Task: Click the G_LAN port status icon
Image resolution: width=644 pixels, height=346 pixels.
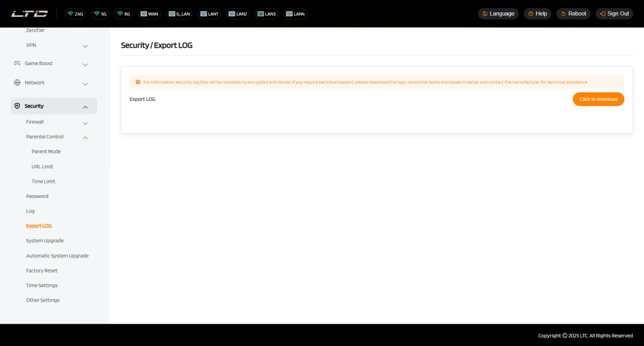Action: [179, 13]
